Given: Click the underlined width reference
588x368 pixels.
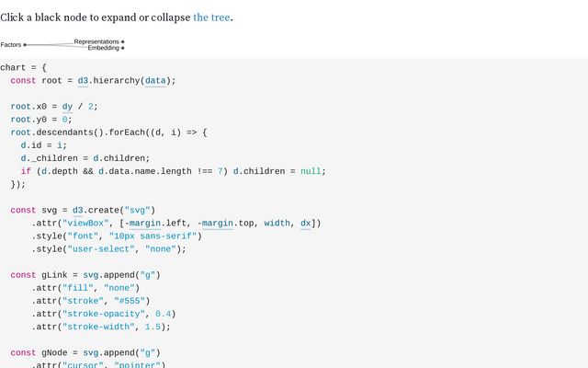Looking at the screenshot, I should 277,223.
